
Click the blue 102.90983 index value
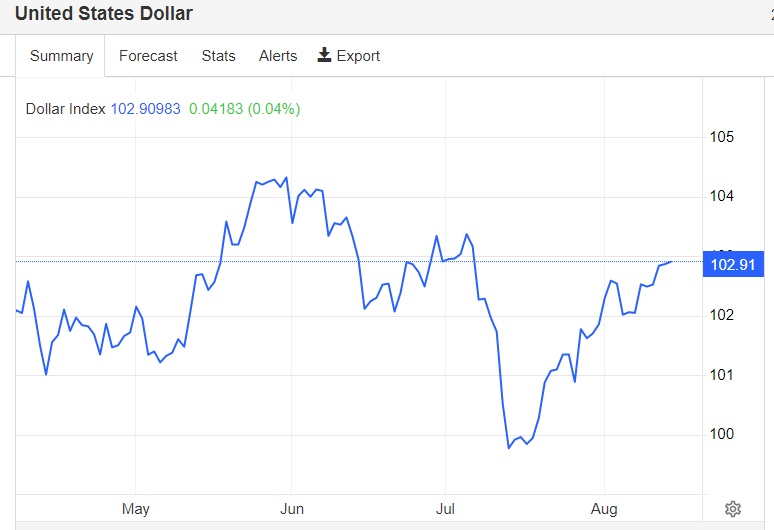tap(145, 108)
